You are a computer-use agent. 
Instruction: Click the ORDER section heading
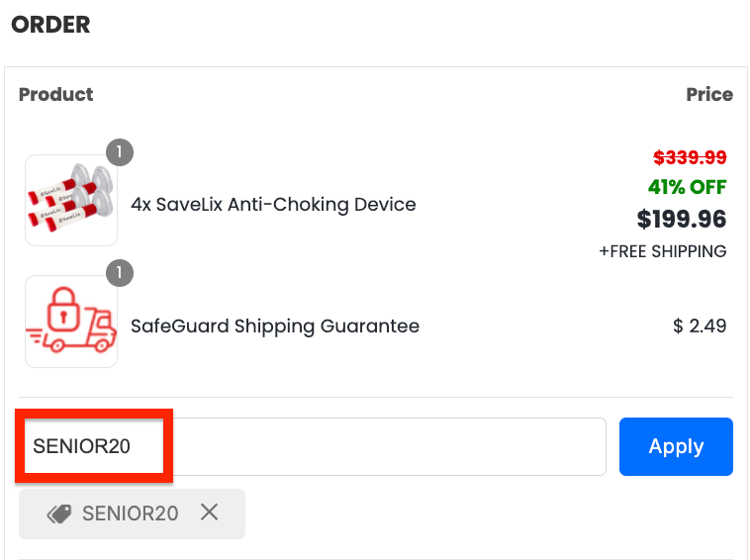[x=50, y=25]
